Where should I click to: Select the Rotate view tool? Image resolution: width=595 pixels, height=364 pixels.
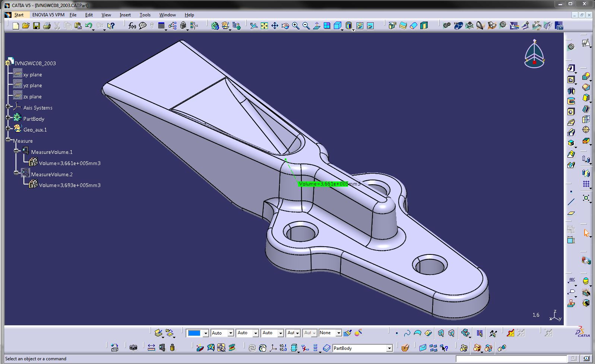click(285, 26)
